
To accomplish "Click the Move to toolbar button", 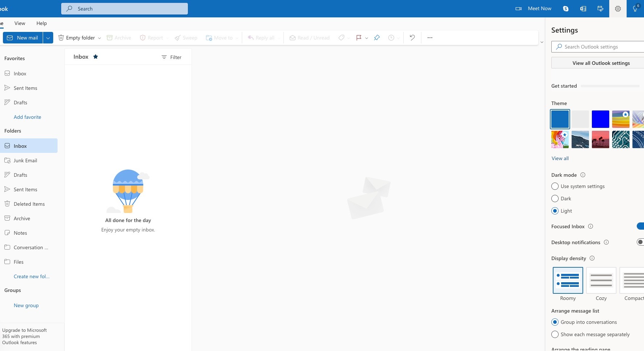I will tap(219, 38).
